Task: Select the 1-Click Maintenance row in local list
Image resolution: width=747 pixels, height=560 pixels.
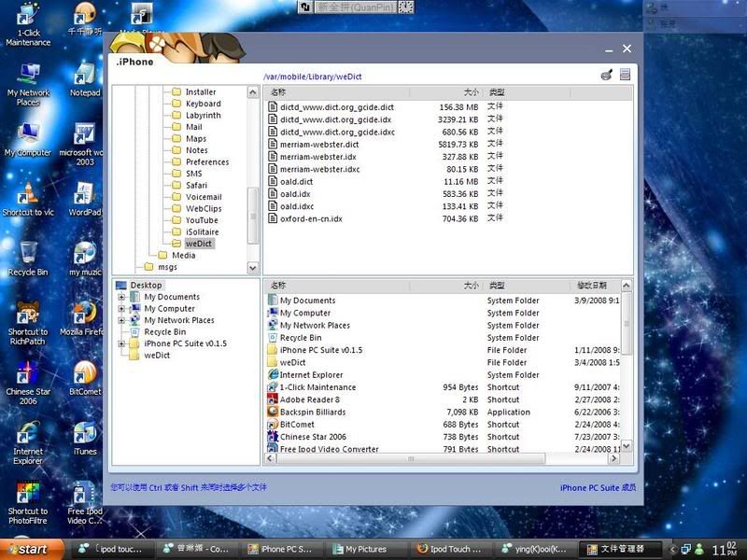Action: [x=443, y=386]
